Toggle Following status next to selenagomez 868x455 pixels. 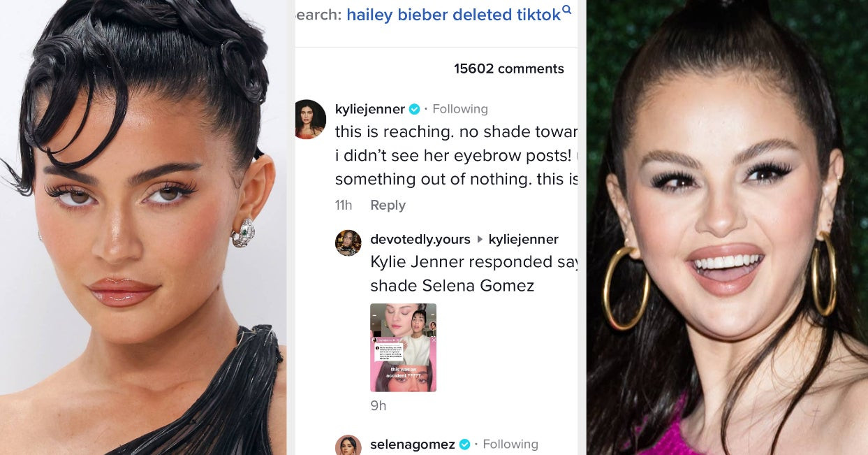coord(510,445)
